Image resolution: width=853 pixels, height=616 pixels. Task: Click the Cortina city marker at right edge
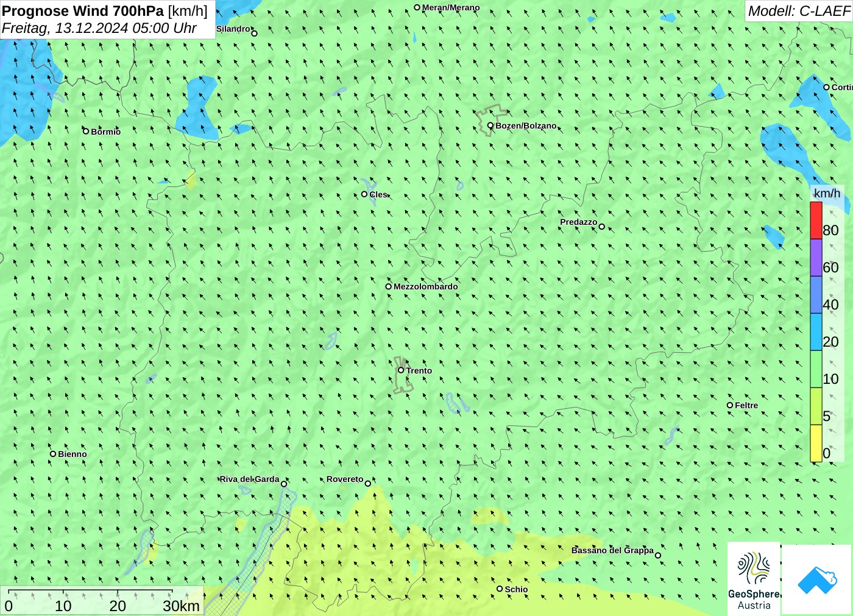(826, 87)
